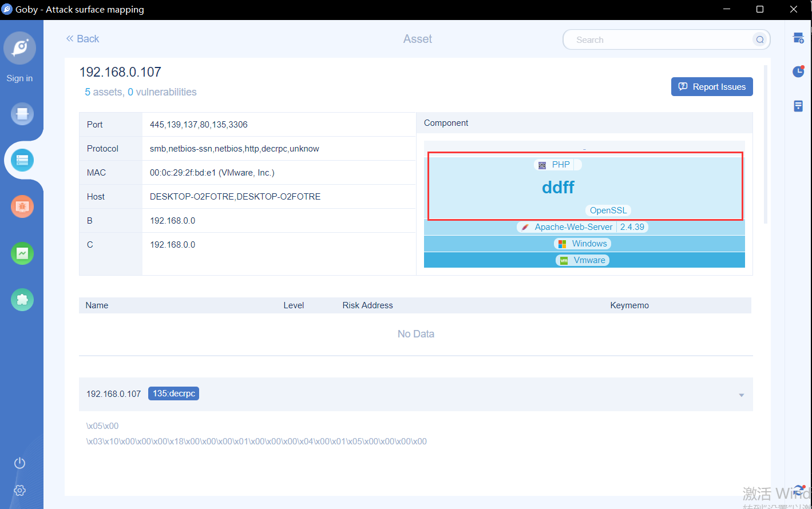The width and height of the screenshot is (812, 509).
Task: Click the Report Issues button
Action: [712, 87]
